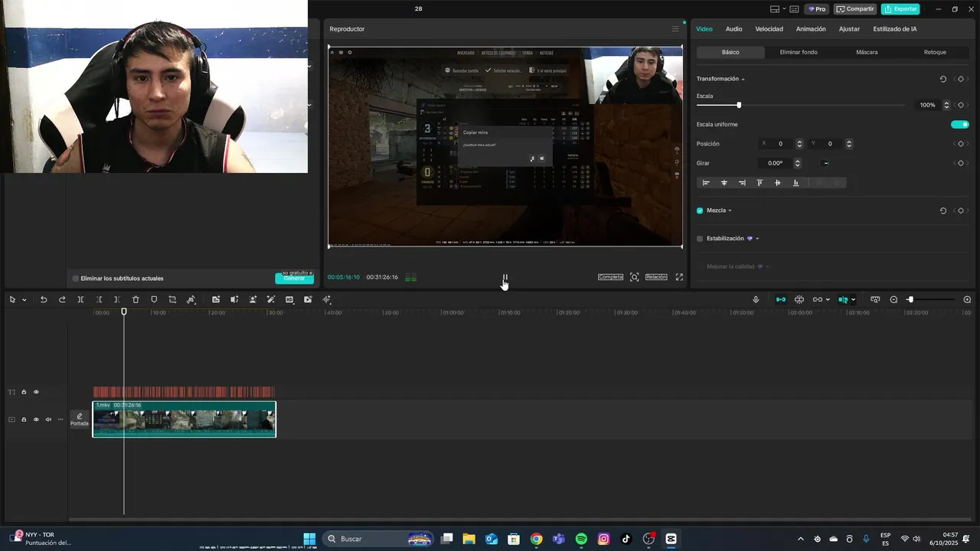Select the Retoque sub-tab

pyautogui.click(x=935, y=52)
